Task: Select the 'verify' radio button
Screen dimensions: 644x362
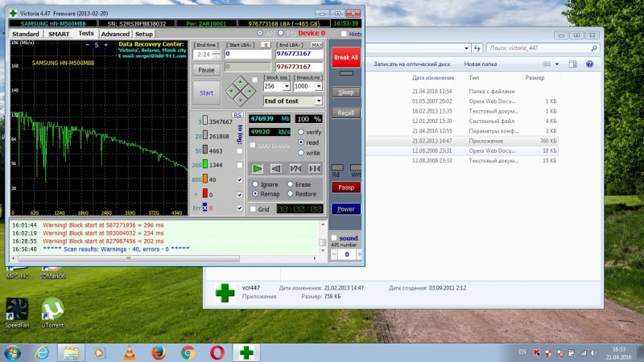Action: tap(302, 131)
